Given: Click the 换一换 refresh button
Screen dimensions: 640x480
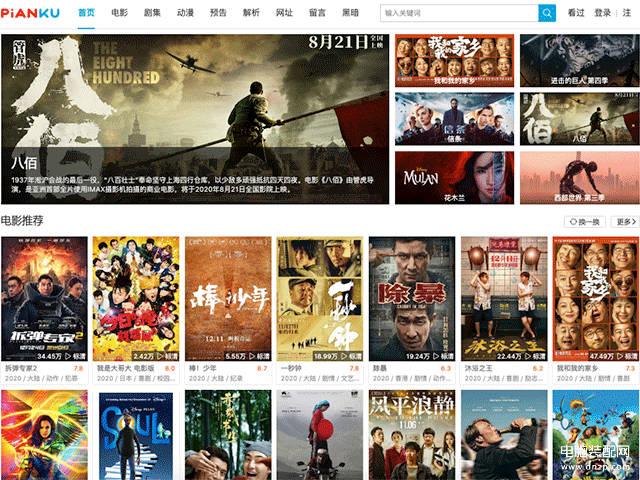Looking at the screenshot, I should 584,222.
